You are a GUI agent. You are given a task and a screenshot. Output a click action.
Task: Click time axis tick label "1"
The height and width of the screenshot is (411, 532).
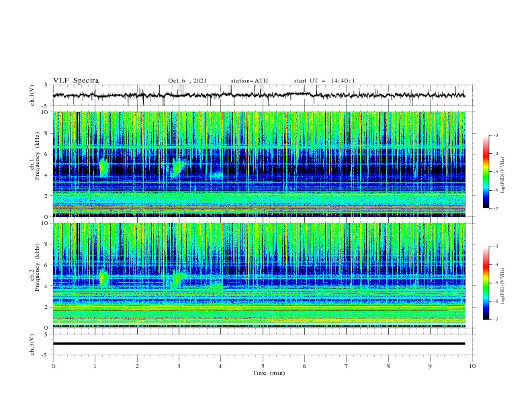(x=95, y=366)
